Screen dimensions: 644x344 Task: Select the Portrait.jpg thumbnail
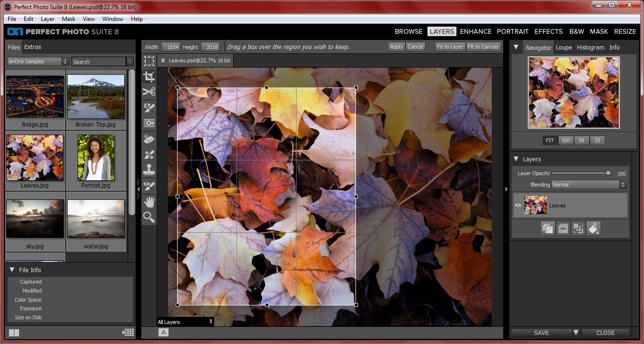[x=96, y=158]
